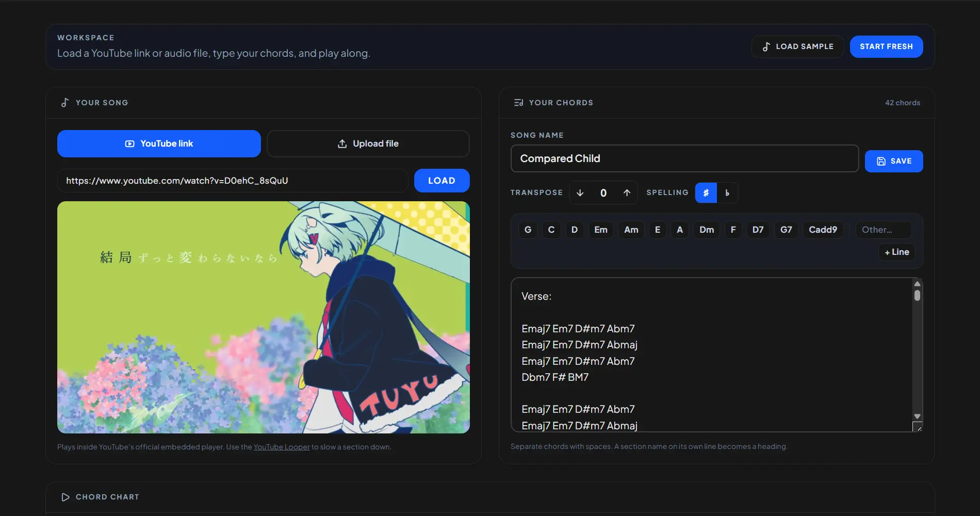Click the Your Song music note icon
This screenshot has height=516, width=980.
[65, 103]
